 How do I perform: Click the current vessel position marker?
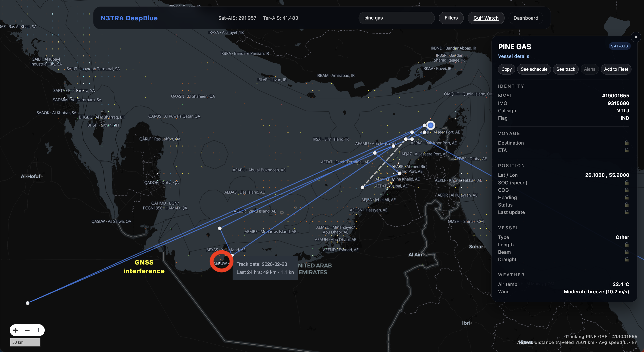pyautogui.click(x=430, y=125)
